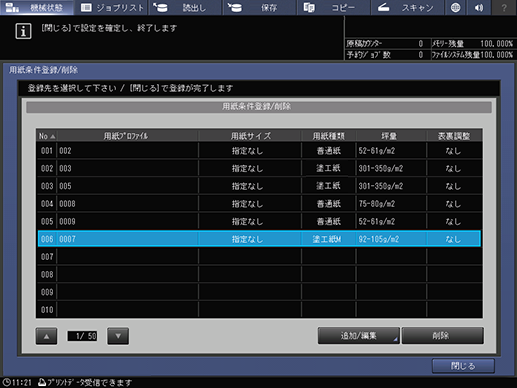Screen dimensions: 517x388
Task: Select the 読出し tab
Action: click(185, 7)
